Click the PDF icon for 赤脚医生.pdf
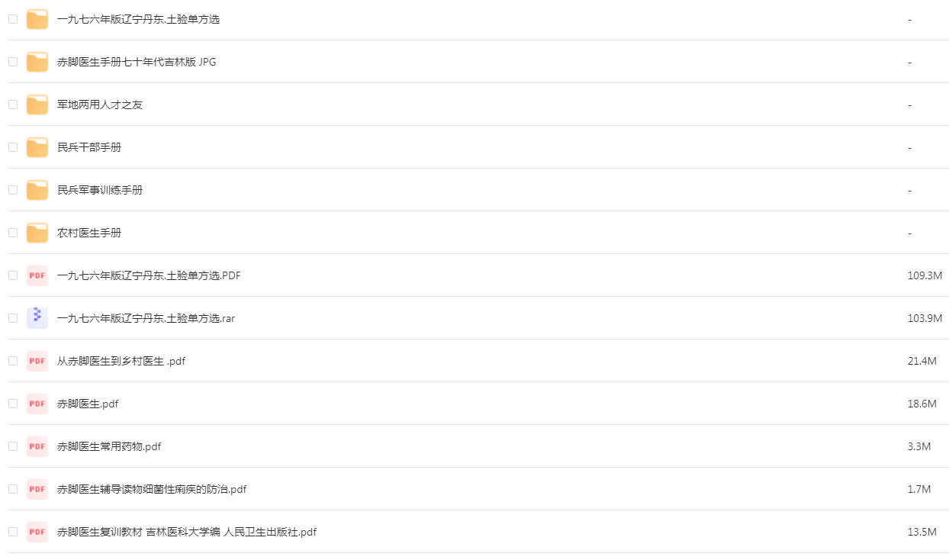 (x=37, y=404)
